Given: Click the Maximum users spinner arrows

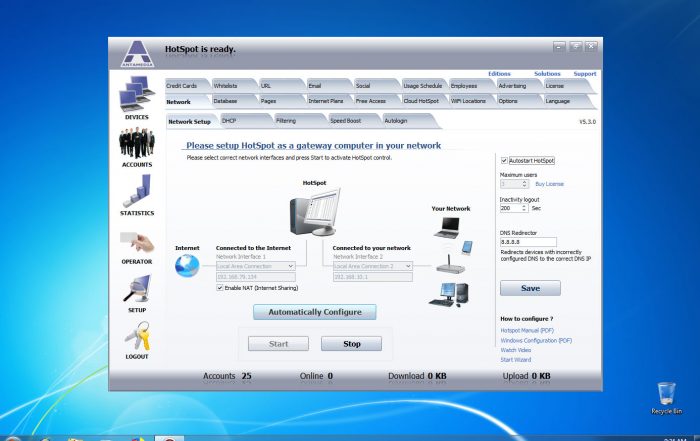Looking at the screenshot, I should pos(525,184).
